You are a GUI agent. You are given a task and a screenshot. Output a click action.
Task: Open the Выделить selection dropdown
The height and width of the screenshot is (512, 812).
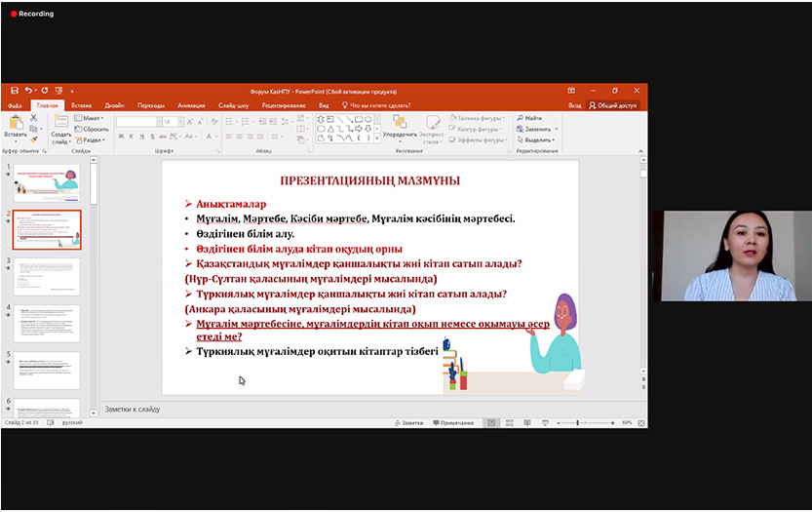[538, 139]
